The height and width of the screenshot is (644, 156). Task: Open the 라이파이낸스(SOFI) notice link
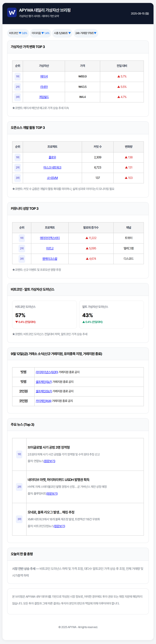tap(47, 372)
